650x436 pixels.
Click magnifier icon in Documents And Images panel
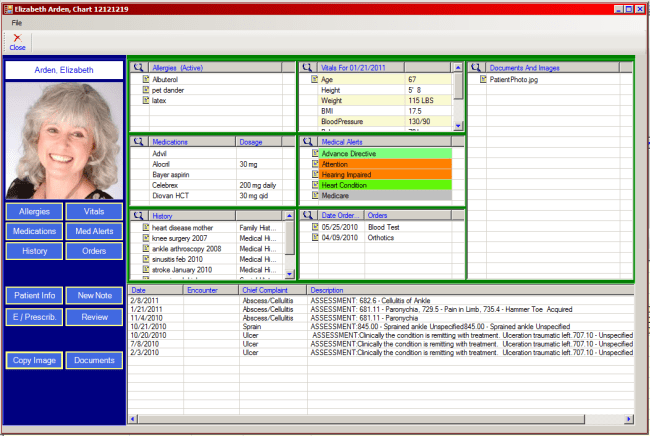[478, 67]
